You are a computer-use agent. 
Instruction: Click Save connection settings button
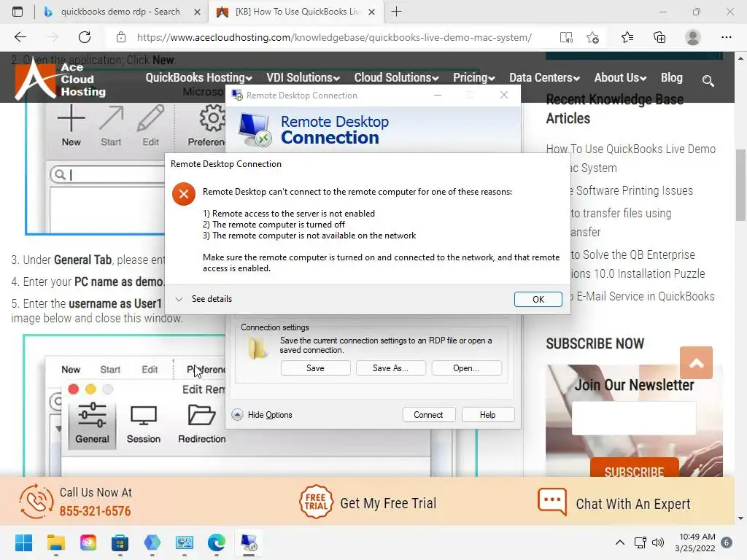coord(315,368)
